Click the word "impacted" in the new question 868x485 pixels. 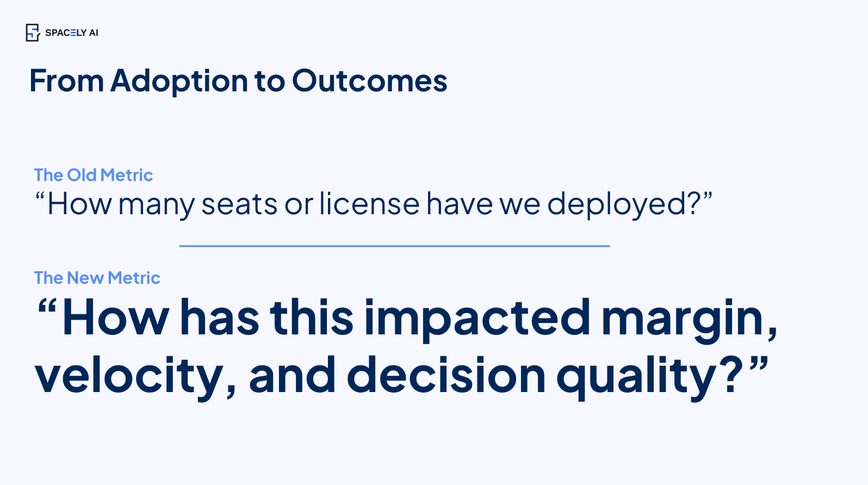pos(477,319)
